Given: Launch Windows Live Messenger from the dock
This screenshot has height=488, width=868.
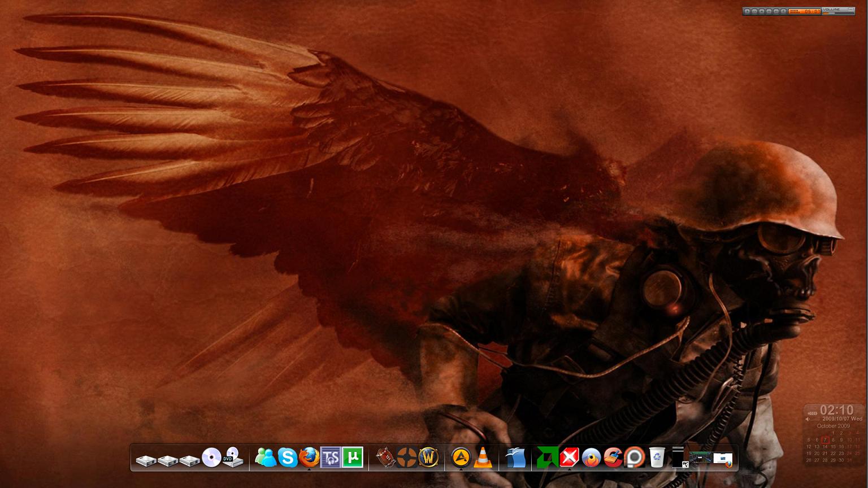Looking at the screenshot, I should [265, 457].
